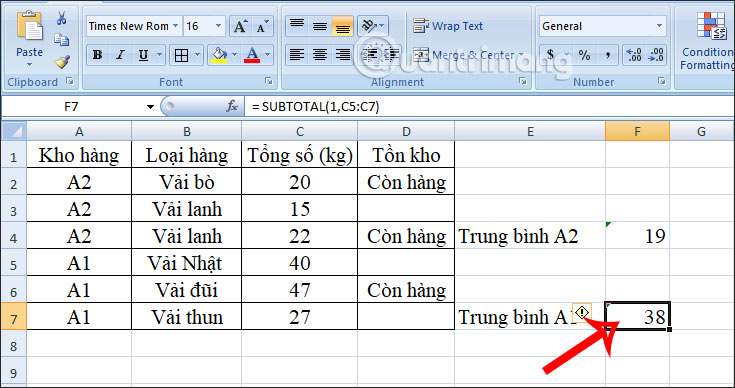735x388 pixels.
Task: Select the Format Painter brush icon
Action: [62, 61]
